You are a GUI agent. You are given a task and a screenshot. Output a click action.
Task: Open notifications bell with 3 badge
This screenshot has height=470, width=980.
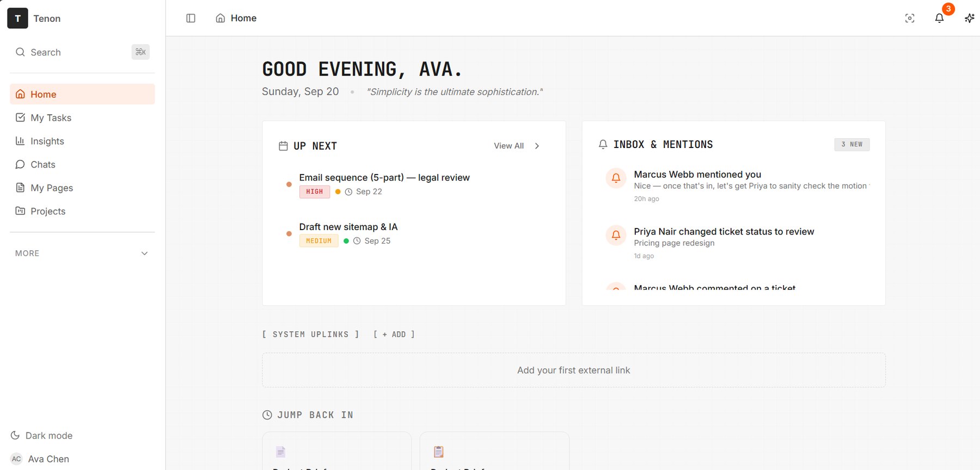click(x=940, y=18)
